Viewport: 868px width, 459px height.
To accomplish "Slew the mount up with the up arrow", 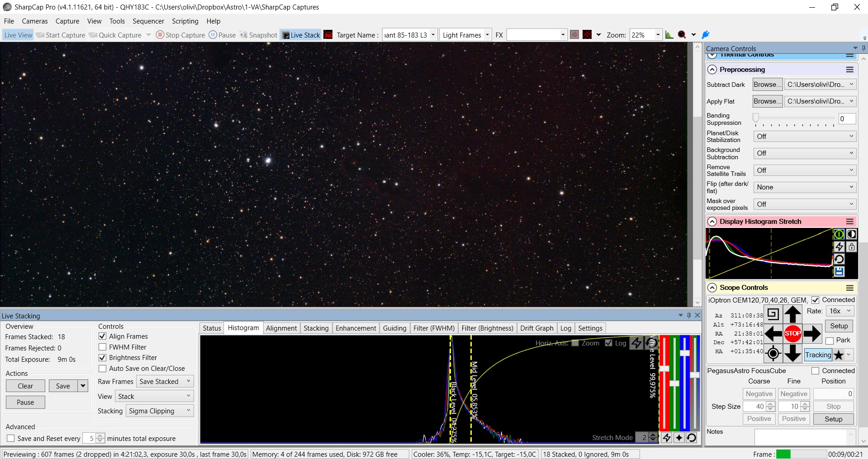I will click(792, 314).
